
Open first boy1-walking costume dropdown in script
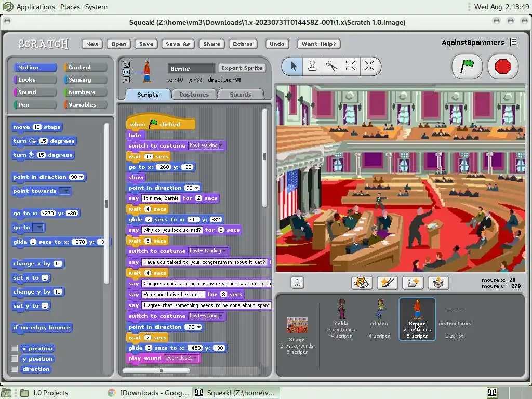pyautogui.click(x=220, y=145)
